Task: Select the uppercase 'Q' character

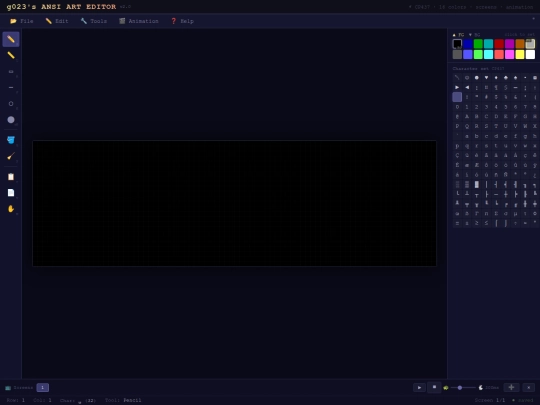Action: click(467, 126)
